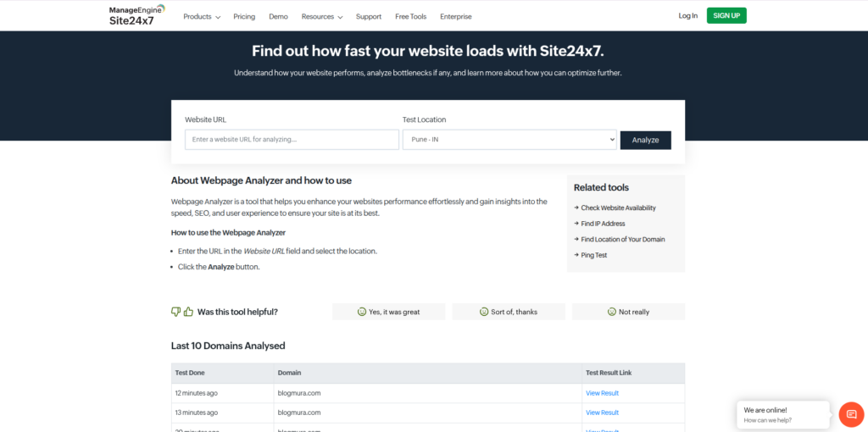The height and width of the screenshot is (432, 868).
Task: Click the Related tools heading
Action: pos(601,187)
